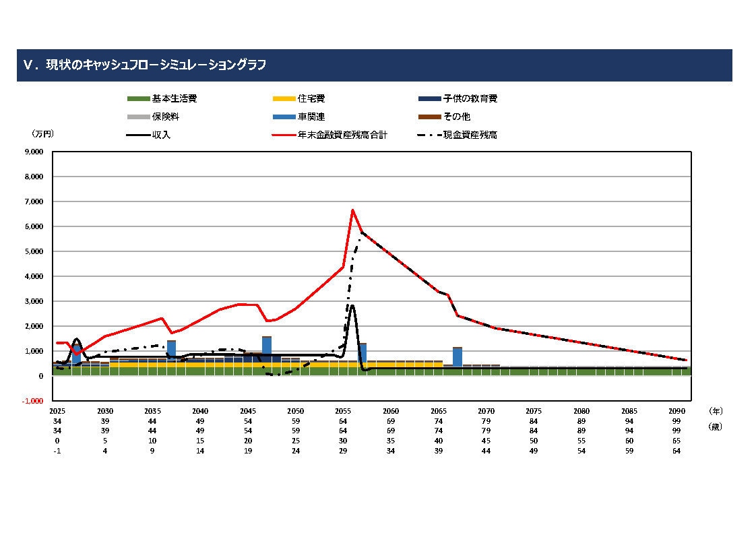Click the 1,000 y-axis value
This screenshot has width=756, height=535.
(x=34, y=351)
